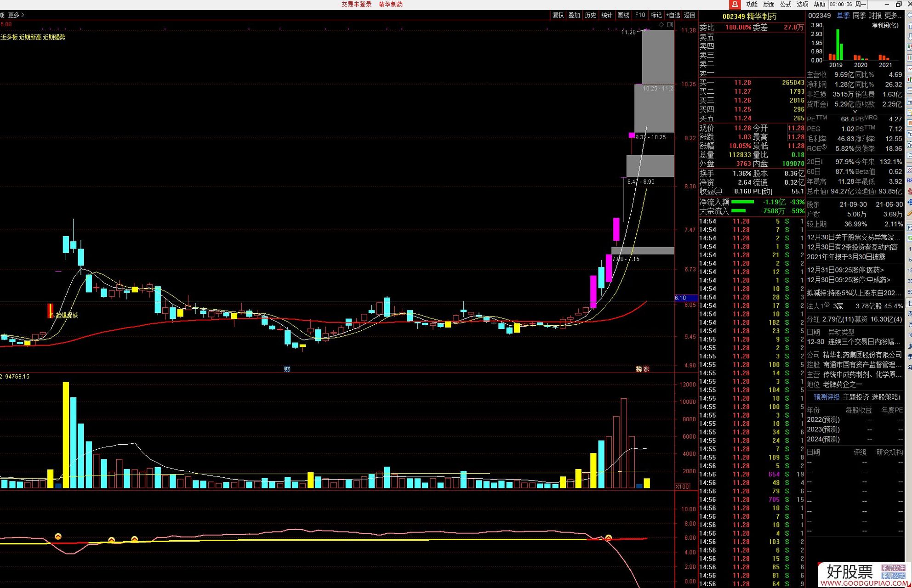Open 12月31日09:25涨停:医药 link
This screenshot has height=588, width=912.
[x=845, y=270]
